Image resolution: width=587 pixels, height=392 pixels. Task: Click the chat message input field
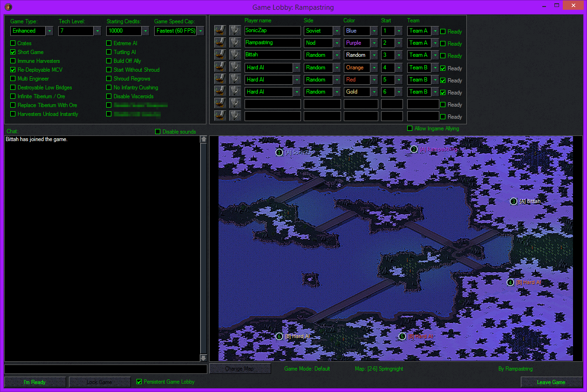point(106,369)
